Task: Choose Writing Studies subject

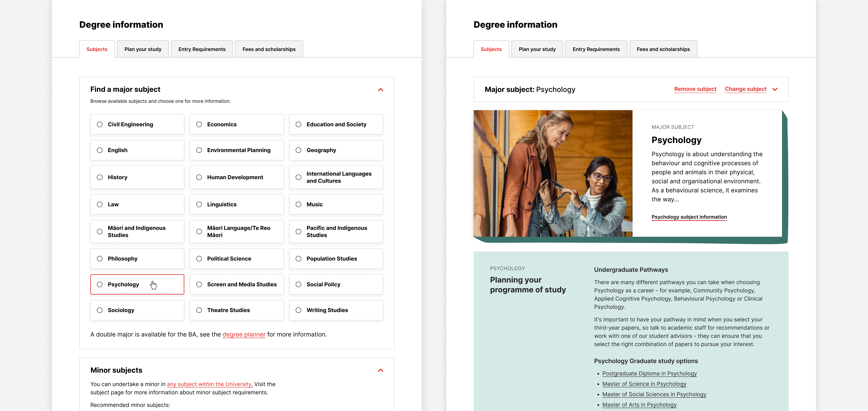Action: tap(336, 310)
